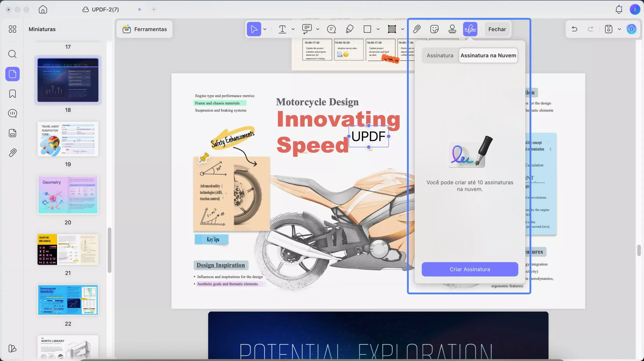Select the rectangle shape tool

tap(367, 29)
